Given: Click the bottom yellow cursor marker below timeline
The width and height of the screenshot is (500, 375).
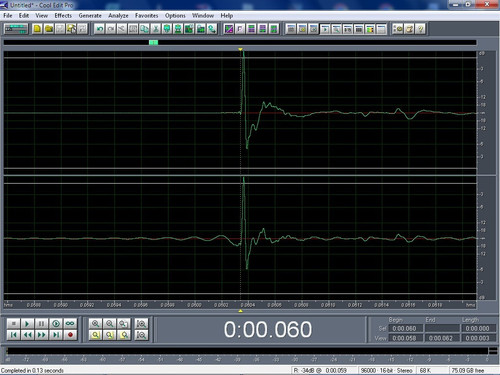Looking at the screenshot, I should click(x=240, y=311).
